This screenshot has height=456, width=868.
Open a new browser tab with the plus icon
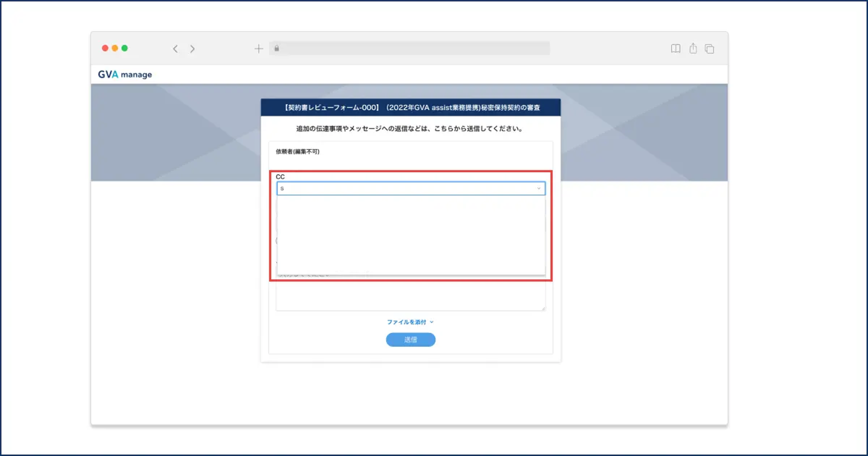point(259,49)
